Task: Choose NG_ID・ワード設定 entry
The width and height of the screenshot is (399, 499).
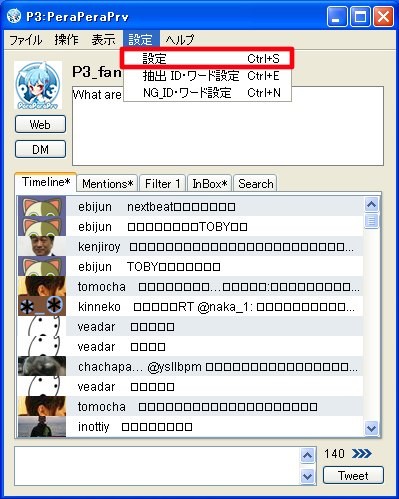Action: click(207, 93)
